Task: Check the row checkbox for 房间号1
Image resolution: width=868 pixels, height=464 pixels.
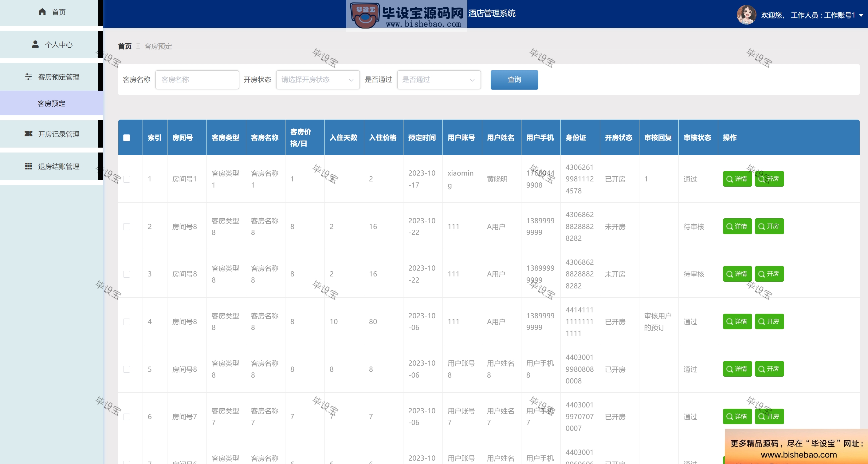Action: (x=127, y=179)
